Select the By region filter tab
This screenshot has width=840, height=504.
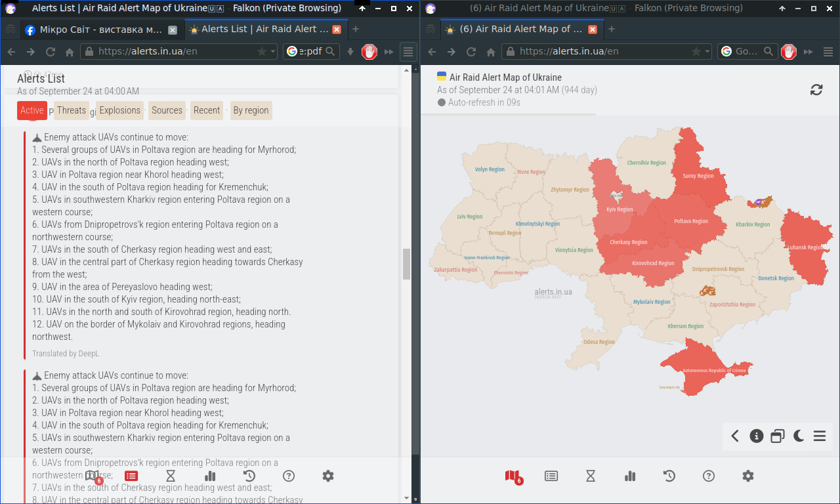[x=251, y=110]
